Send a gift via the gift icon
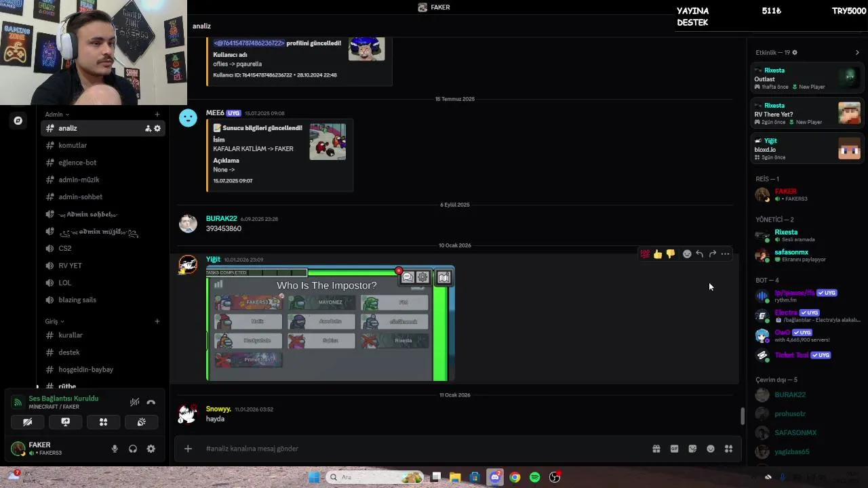The image size is (868, 488). 656,449
